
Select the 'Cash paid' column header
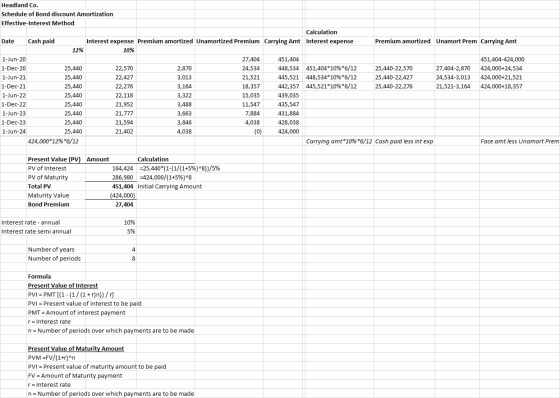[x=41, y=41]
